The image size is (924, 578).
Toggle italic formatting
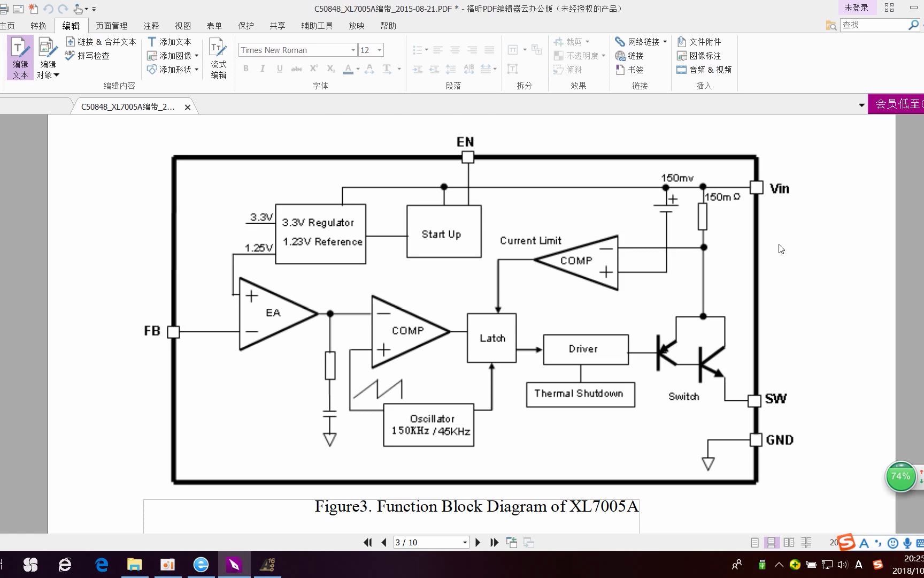tap(263, 69)
